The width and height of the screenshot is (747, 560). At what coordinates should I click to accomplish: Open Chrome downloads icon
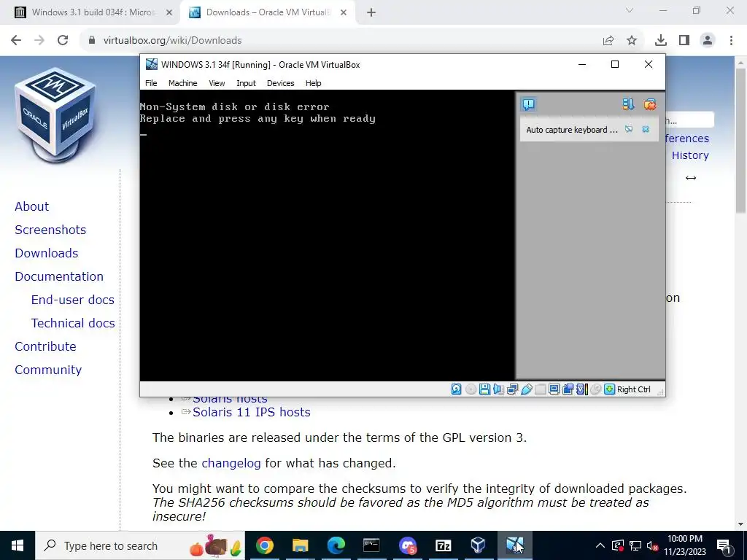(661, 41)
